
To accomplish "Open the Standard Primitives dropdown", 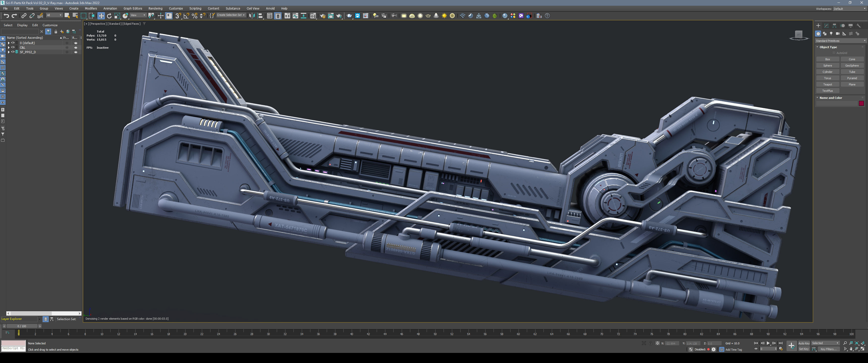I will 840,41.
